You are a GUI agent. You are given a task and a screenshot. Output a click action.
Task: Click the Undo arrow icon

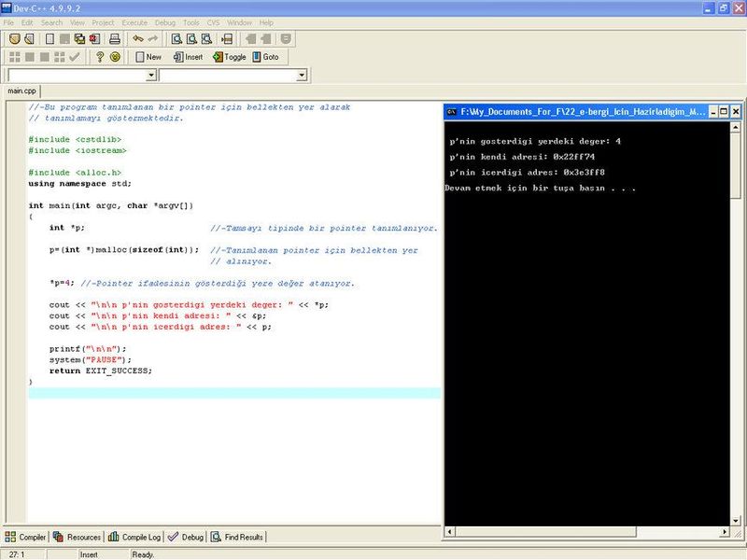(137, 39)
